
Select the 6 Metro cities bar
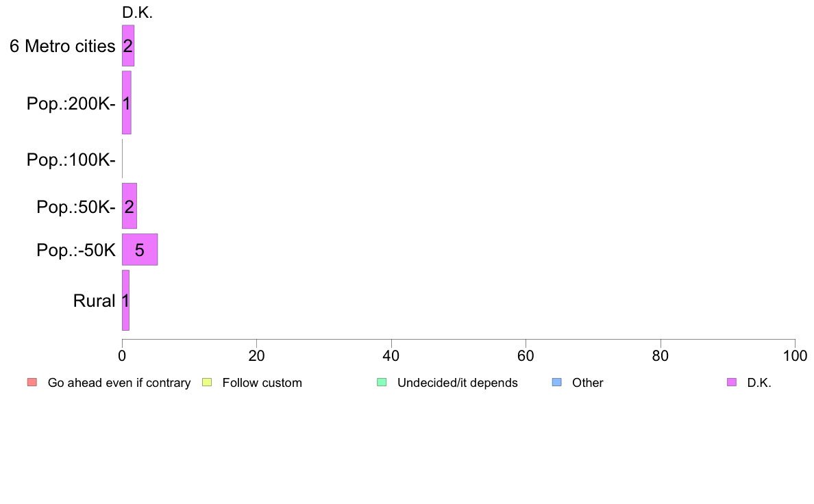coord(128,46)
